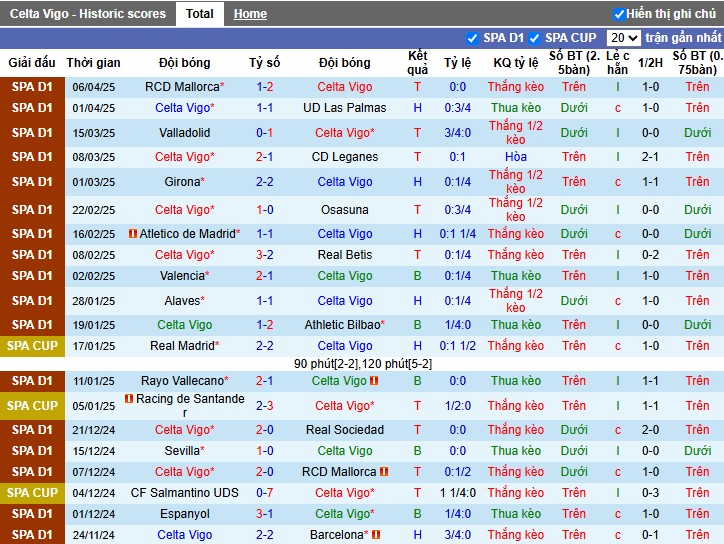Click the Alaves team name

click(184, 301)
